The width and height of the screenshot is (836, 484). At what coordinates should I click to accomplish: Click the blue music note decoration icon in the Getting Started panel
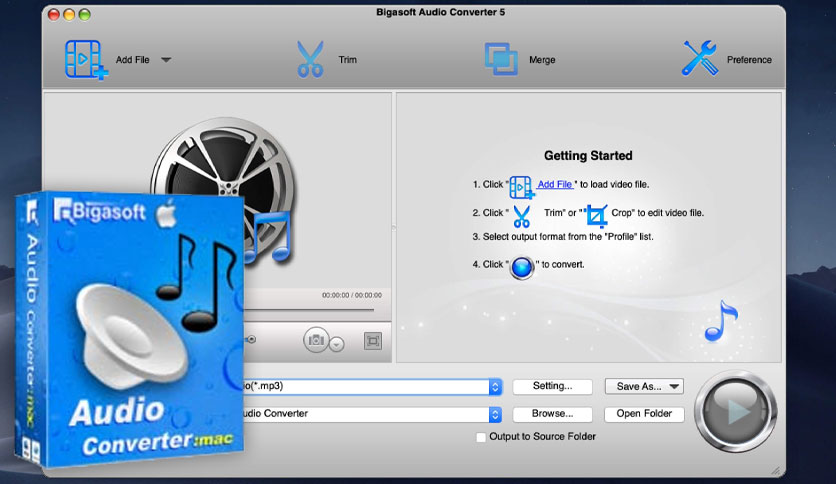(x=721, y=321)
